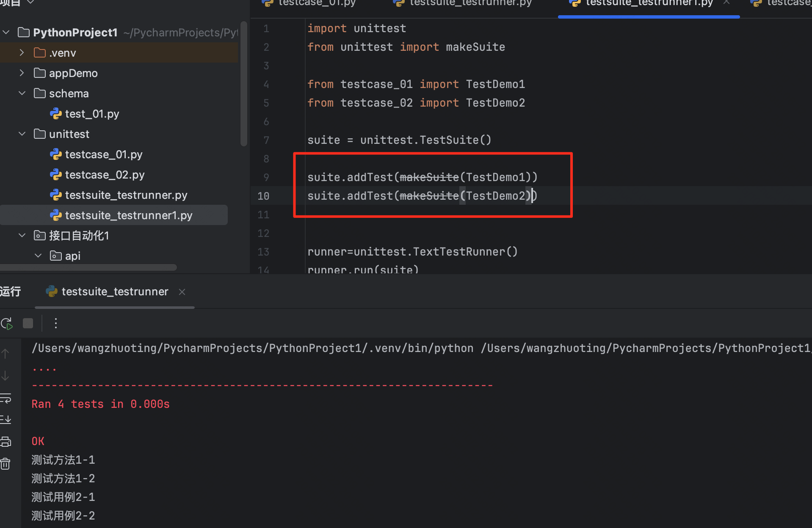The image size is (812, 528).
Task: Click the Scroll to end console icon
Action: click(x=6, y=420)
